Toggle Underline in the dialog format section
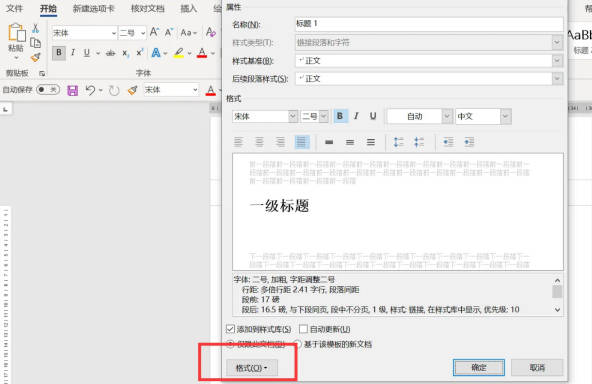The width and height of the screenshot is (592, 384). point(373,116)
